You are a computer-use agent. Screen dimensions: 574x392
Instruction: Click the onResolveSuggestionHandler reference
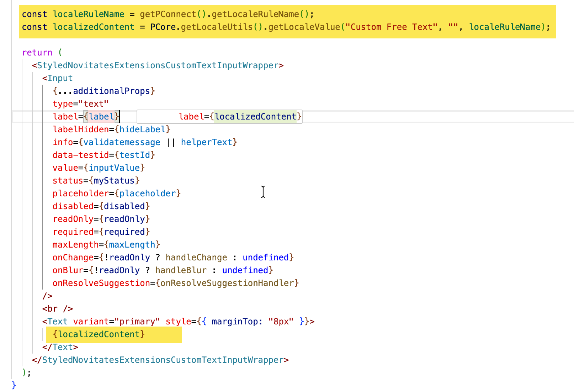coord(227,283)
